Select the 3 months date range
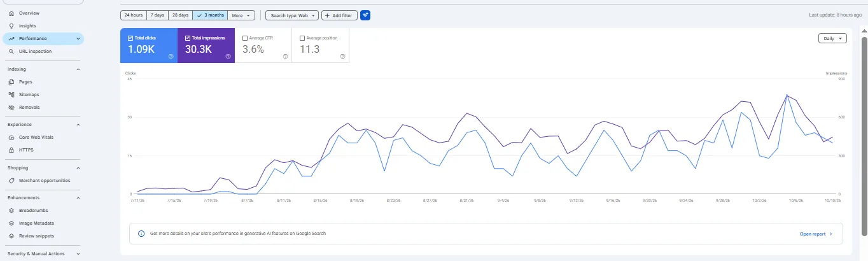Image resolution: width=868 pixels, height=261 pixels. point(209,15)
